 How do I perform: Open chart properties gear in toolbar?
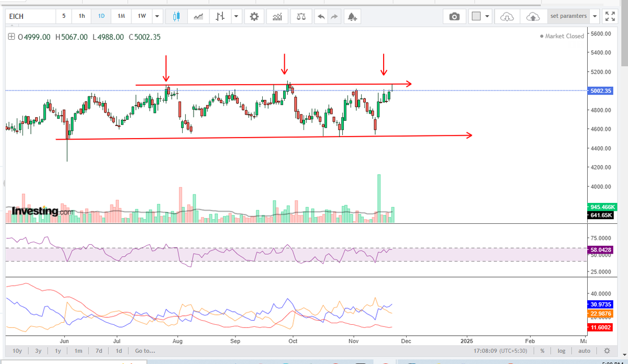pyautogui.click(x=254, y=16)
